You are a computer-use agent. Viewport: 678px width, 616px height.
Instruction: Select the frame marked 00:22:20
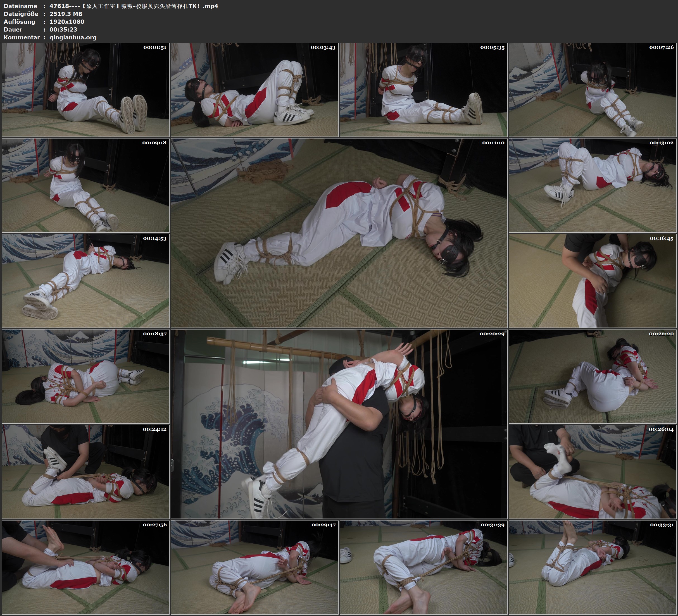593,376
